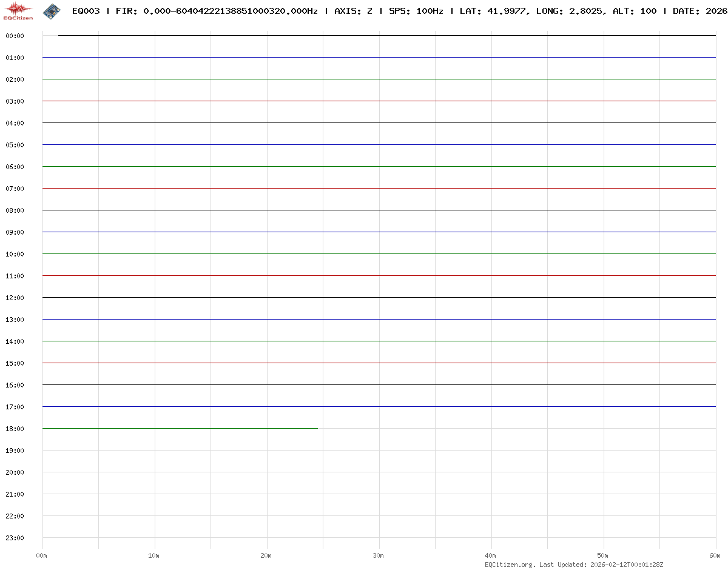
Task: Click the right end of 18:00 green trace
Action: point(317,428)
